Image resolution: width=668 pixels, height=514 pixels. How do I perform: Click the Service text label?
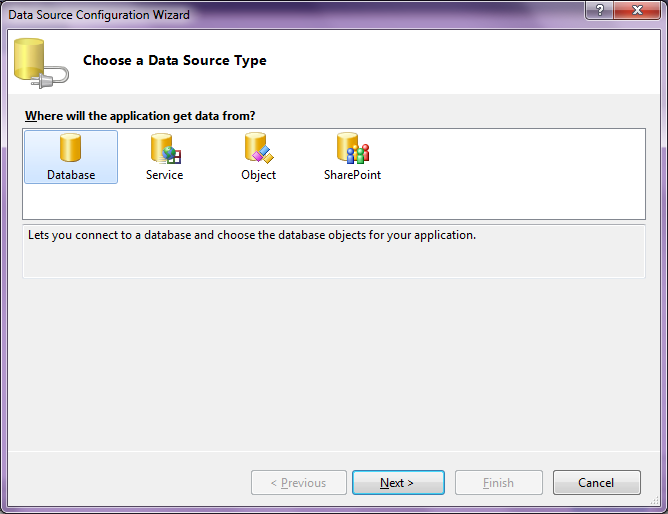(x=164, y=175)
